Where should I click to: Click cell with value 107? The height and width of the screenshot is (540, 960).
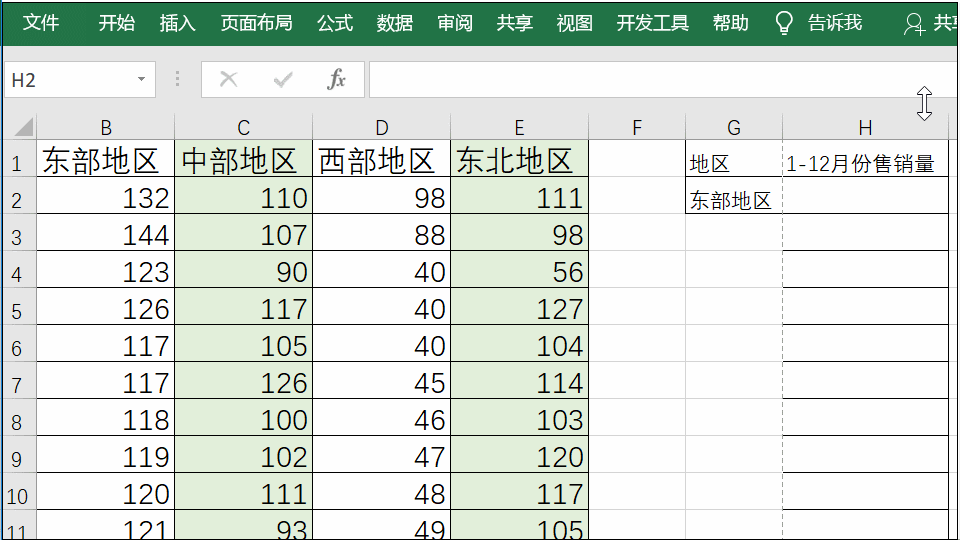244,233
